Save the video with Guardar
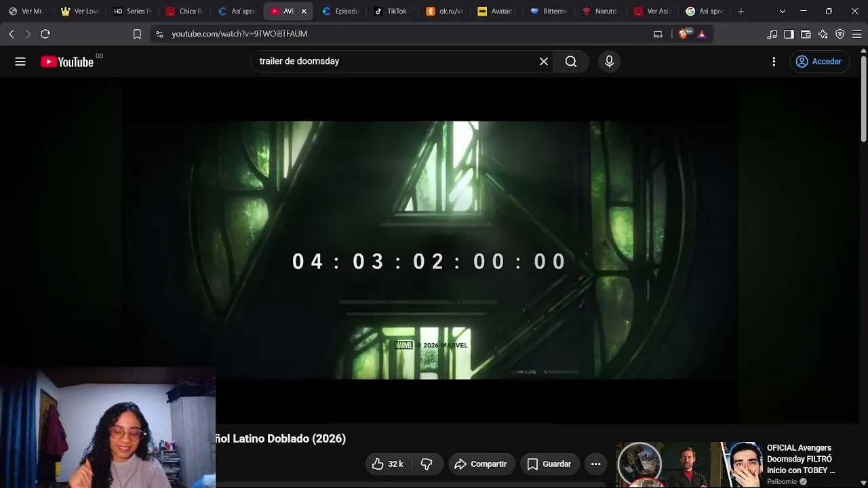This screenshot has width=868, height=488. pos(549,464)
